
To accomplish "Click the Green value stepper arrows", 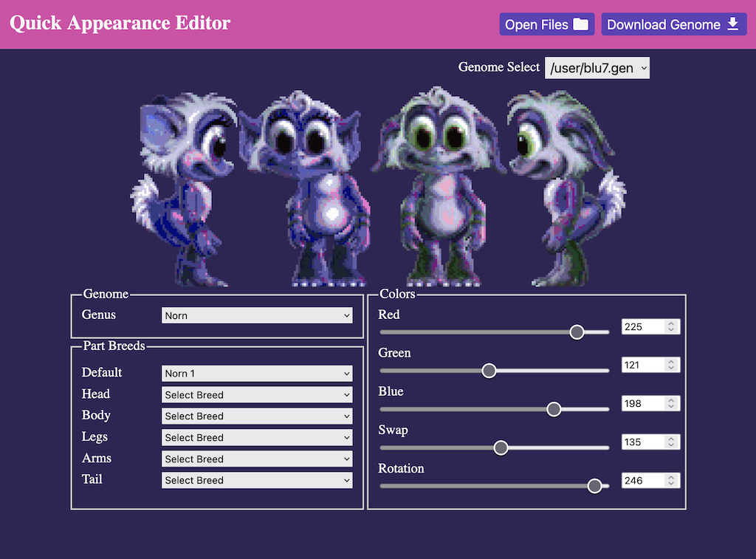I will (x=670, y=366).
